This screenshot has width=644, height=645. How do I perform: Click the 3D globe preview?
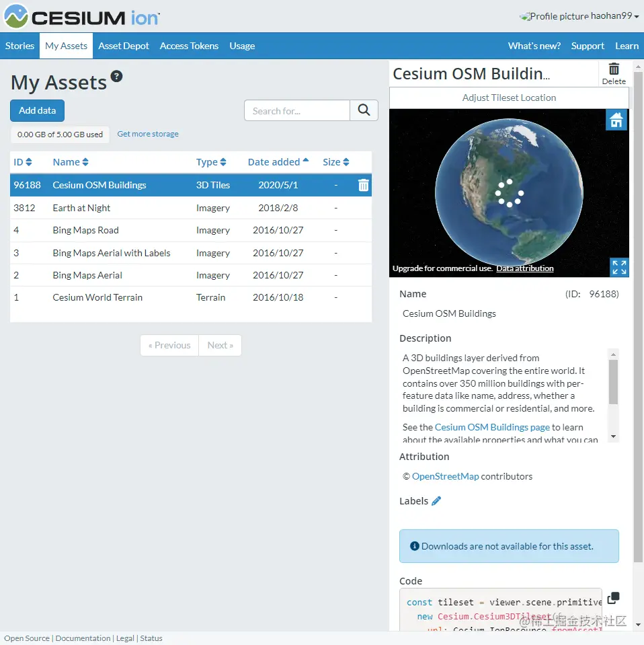click(x=509, y=192)
